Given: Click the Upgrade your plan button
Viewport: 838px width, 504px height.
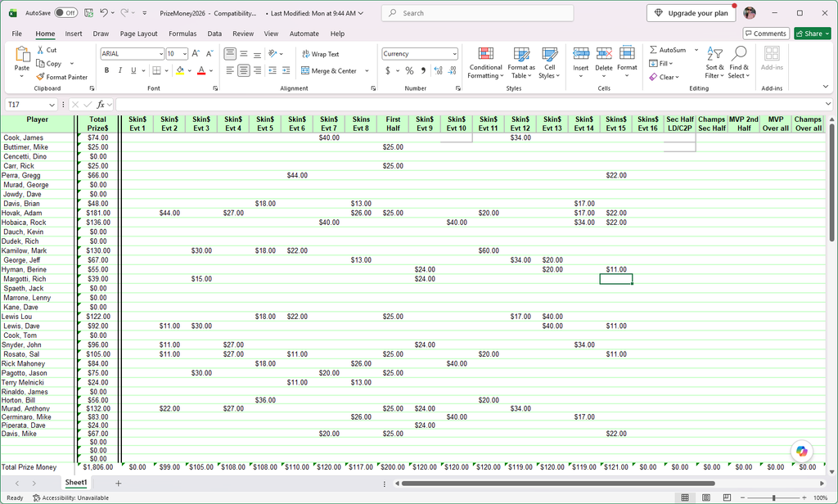Looking at the screenshot, I should pos(691,13).
